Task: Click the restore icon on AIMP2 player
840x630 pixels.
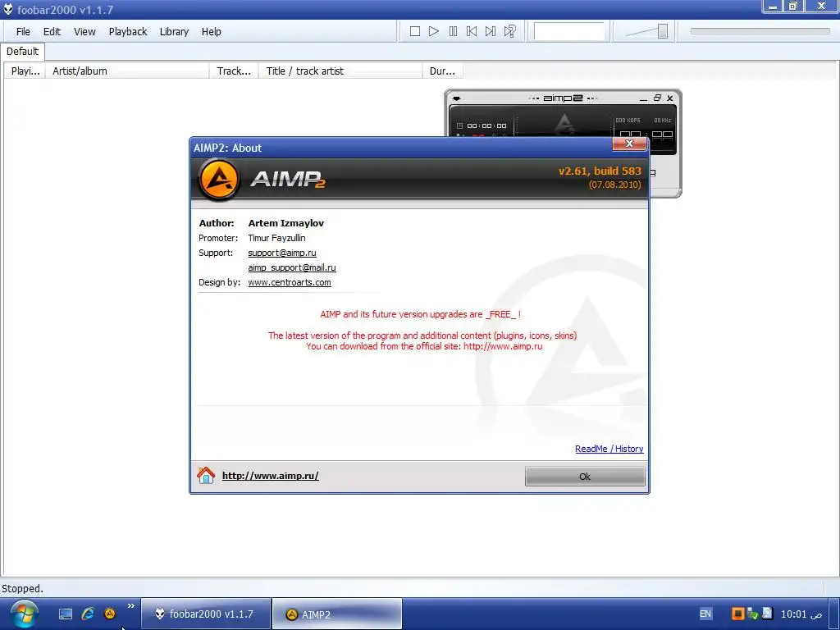Action: 657,98
